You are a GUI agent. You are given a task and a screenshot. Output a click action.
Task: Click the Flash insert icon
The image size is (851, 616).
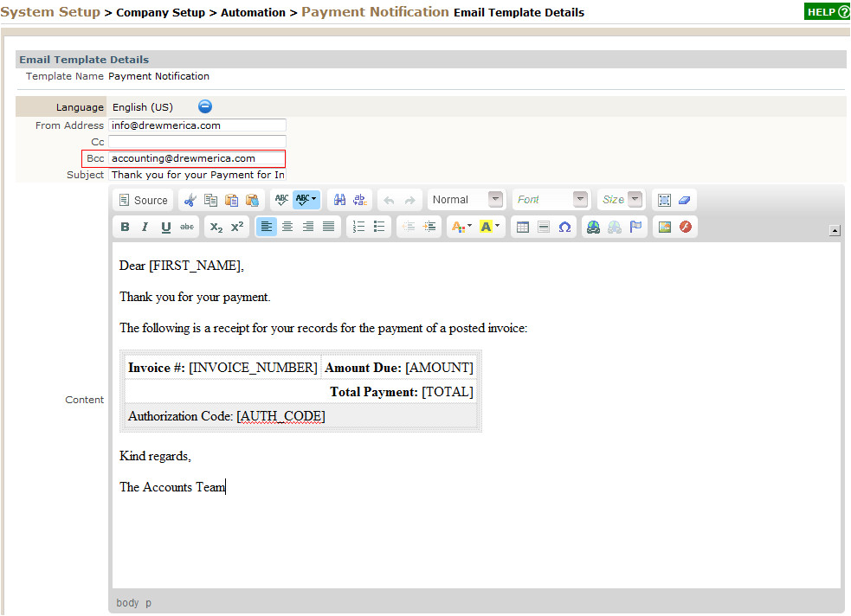(686, 228)
